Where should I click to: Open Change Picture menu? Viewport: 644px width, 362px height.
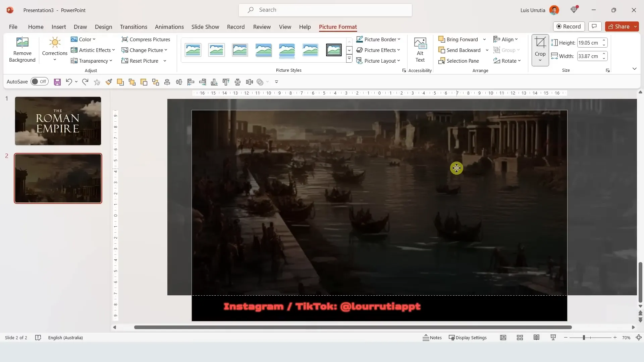click(x=144, y=50)
